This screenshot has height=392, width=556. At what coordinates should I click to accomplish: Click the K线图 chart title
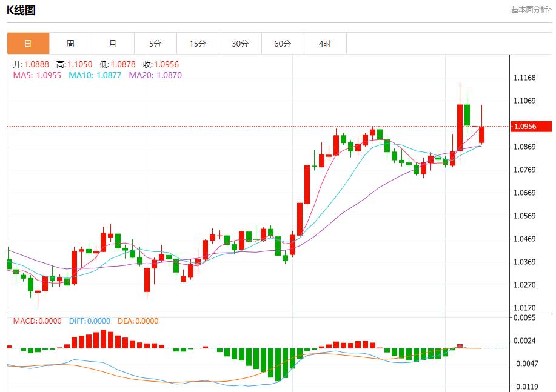coord(21,10)
